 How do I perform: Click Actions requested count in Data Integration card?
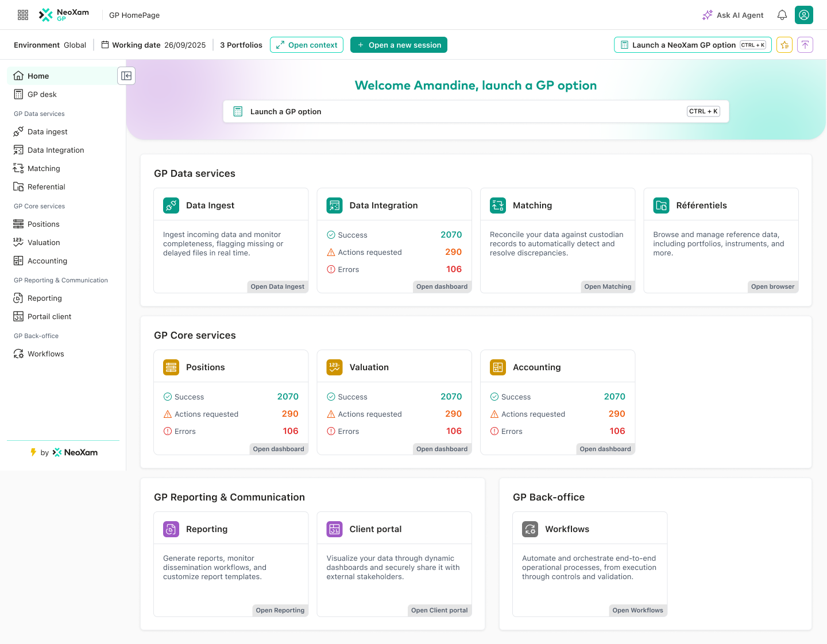coord(454,252)
